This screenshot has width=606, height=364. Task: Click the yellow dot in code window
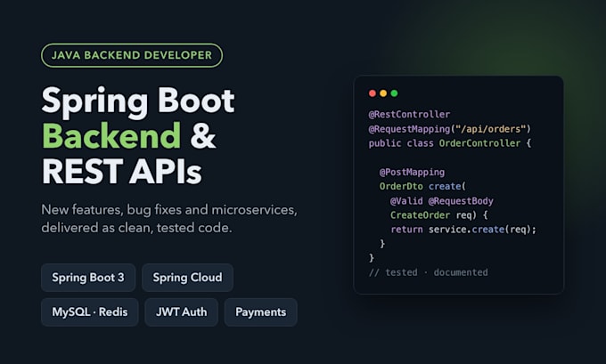point(383,93)
